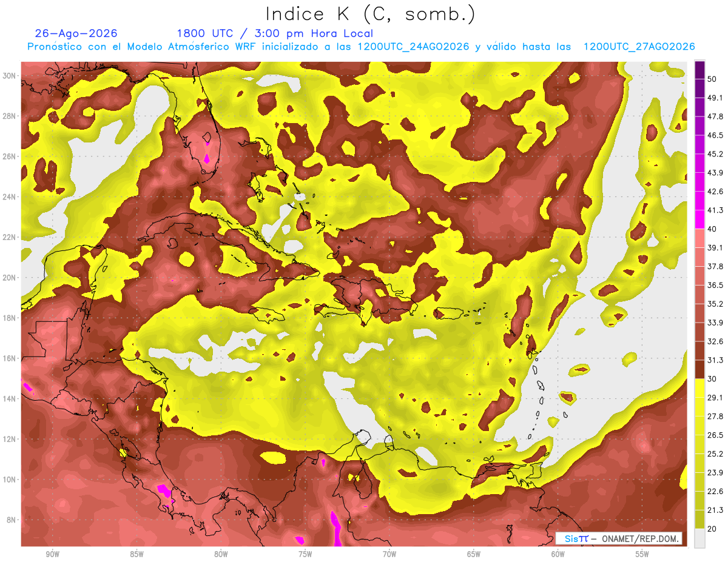Click the colorbar value 20 beside the scale
The image size is (728, 562).
pos(713,529)
